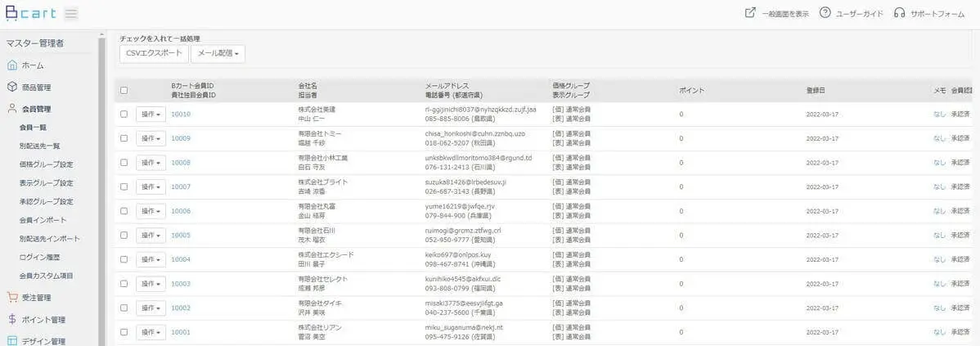Click the dollar icon for ポイント管理
Image resolution: width=980 pixels, height=346 pixels.
point(12,319)
